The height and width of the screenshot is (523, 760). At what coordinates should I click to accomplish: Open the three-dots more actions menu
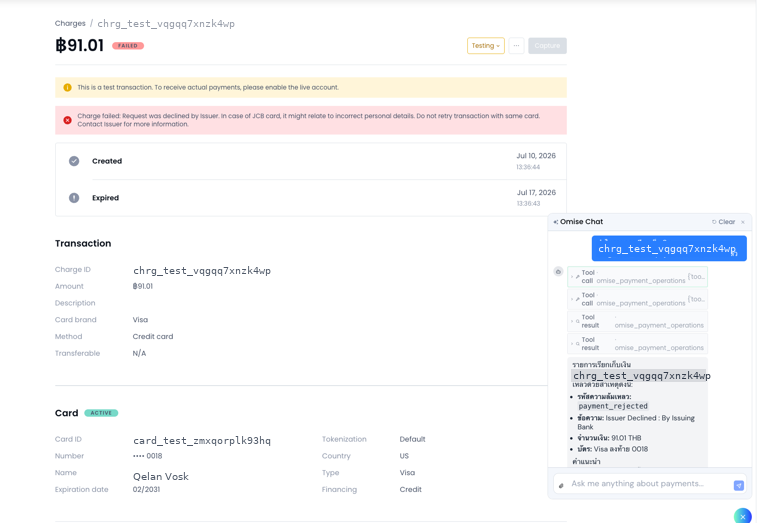pyautogui.click(x=516, y=46)
